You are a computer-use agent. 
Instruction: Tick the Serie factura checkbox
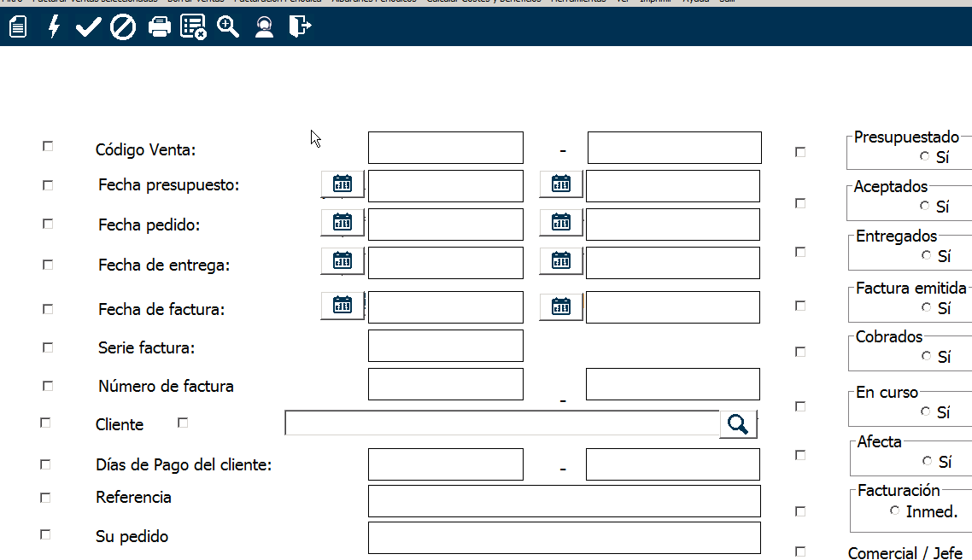(48, 347)
